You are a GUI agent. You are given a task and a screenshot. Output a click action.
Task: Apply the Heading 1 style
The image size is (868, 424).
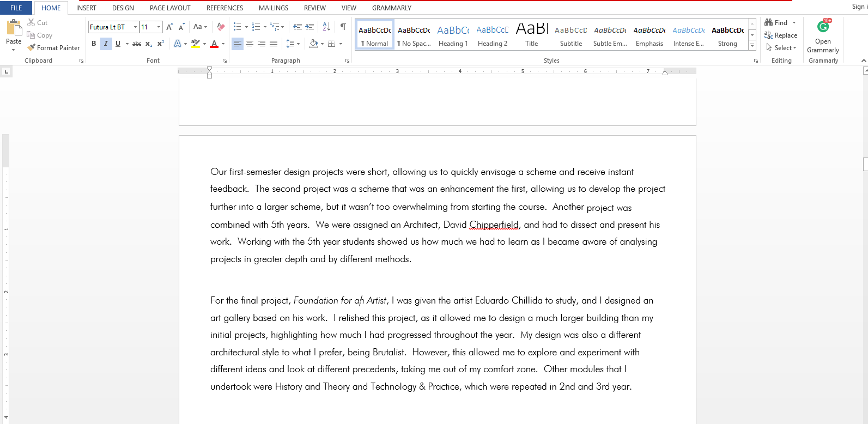(453, 35)
